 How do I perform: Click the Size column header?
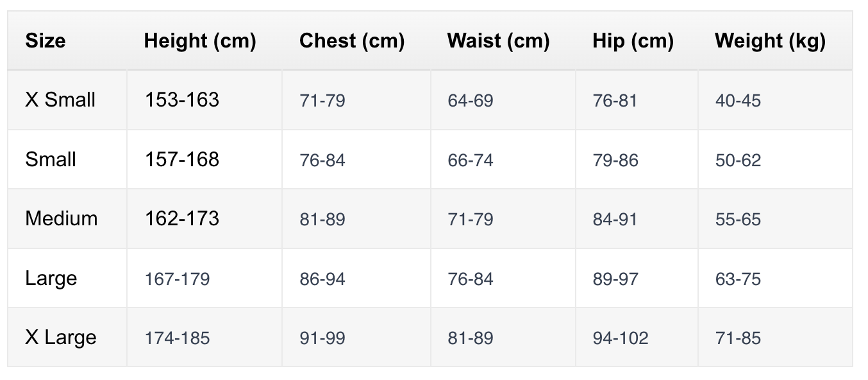coord(46,41)
